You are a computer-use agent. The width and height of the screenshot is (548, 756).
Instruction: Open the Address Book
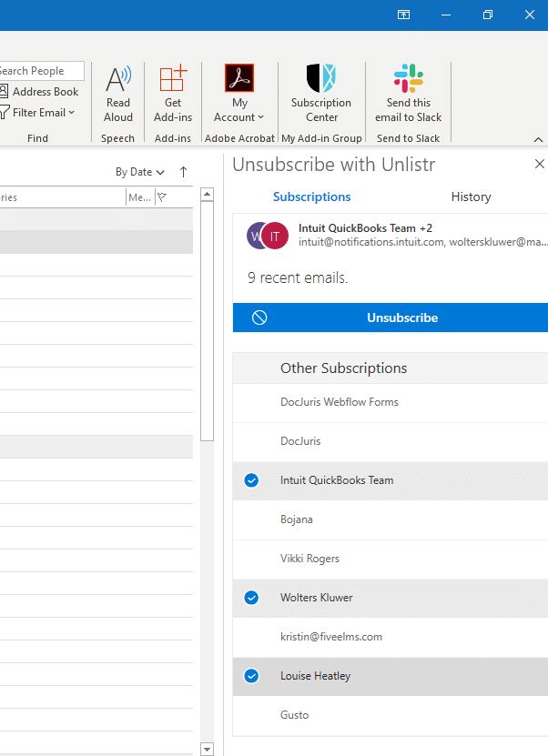pos(39,92)
